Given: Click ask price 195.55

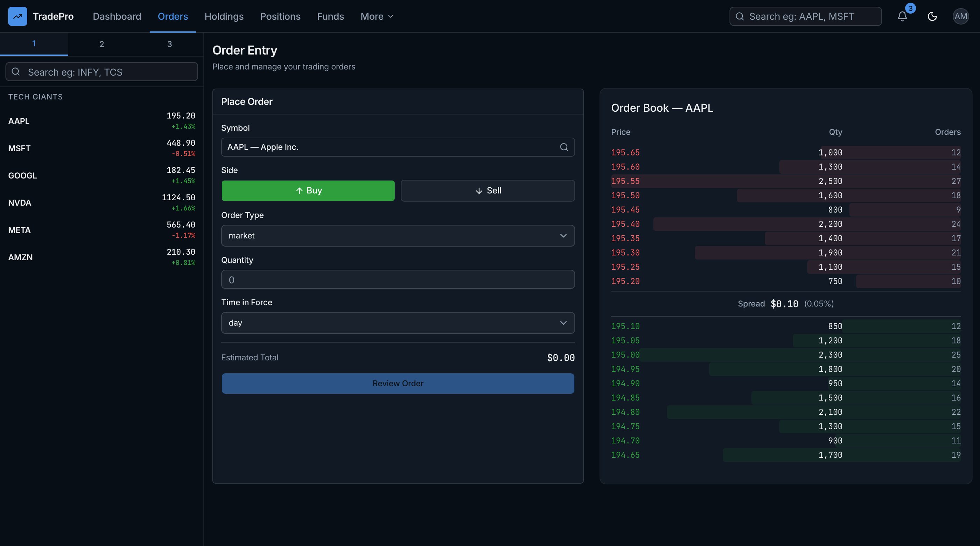Looking at the screenshot, I should [x=625, y=181].
